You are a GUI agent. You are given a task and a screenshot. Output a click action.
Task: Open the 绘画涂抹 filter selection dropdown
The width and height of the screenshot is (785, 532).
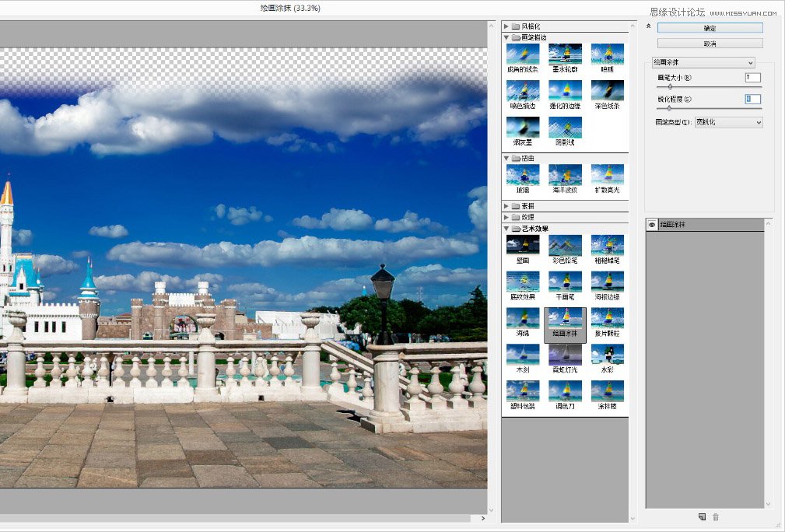(x=703, y=62)
